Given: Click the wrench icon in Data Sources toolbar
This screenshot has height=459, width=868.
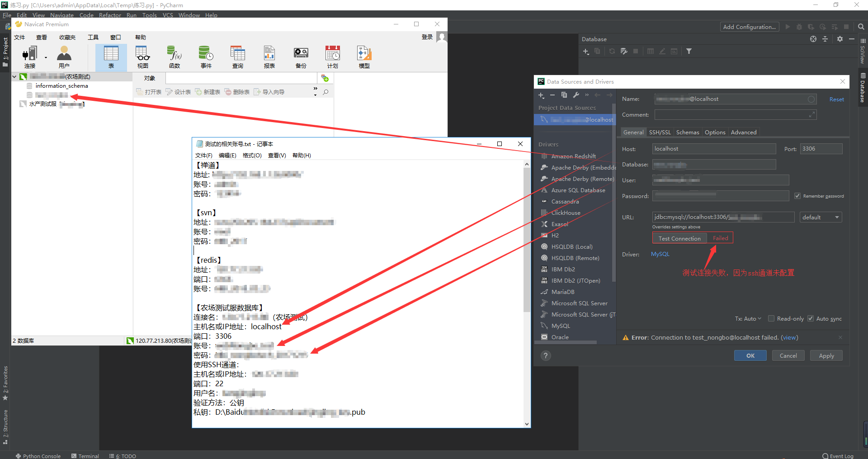Looking at the screenshot, I should pyautogui.click(x=576, y=95).
